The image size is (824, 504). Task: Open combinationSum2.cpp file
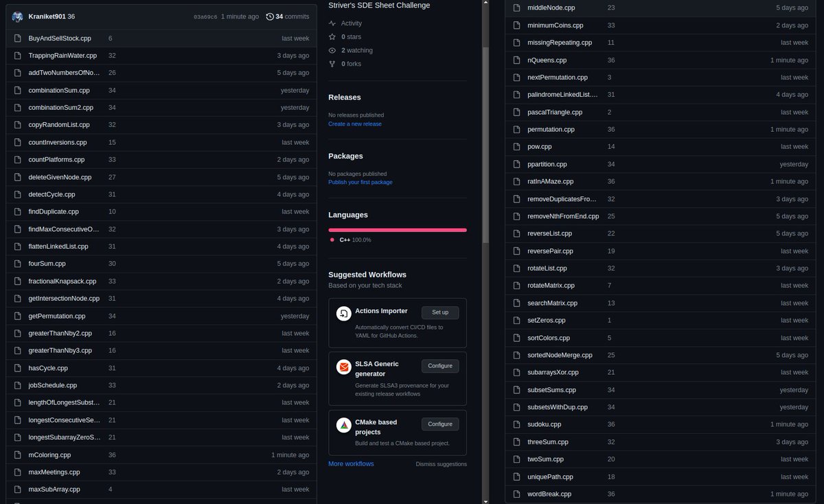[61, 108]
